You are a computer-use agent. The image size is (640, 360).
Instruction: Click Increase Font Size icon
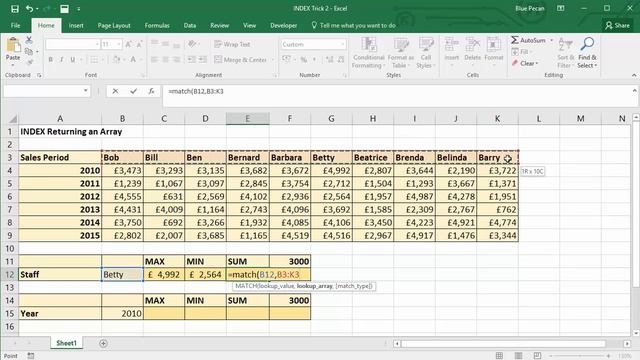(x=128, y=44)
